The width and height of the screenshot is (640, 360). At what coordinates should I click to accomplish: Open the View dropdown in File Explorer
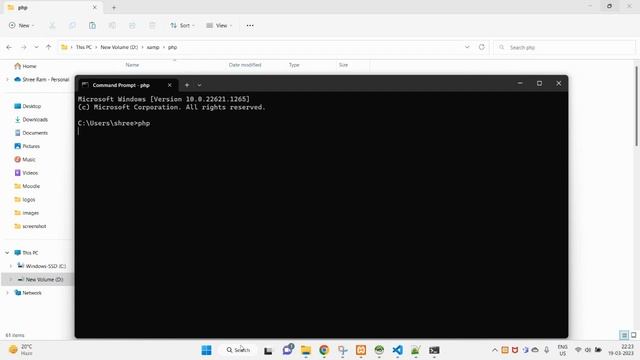pos(219,25)
